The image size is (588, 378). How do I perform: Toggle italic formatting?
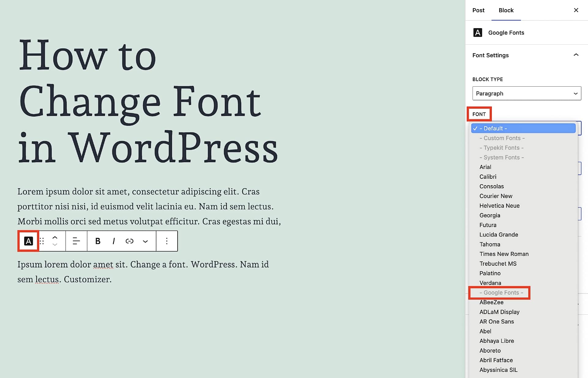[114, 241]
